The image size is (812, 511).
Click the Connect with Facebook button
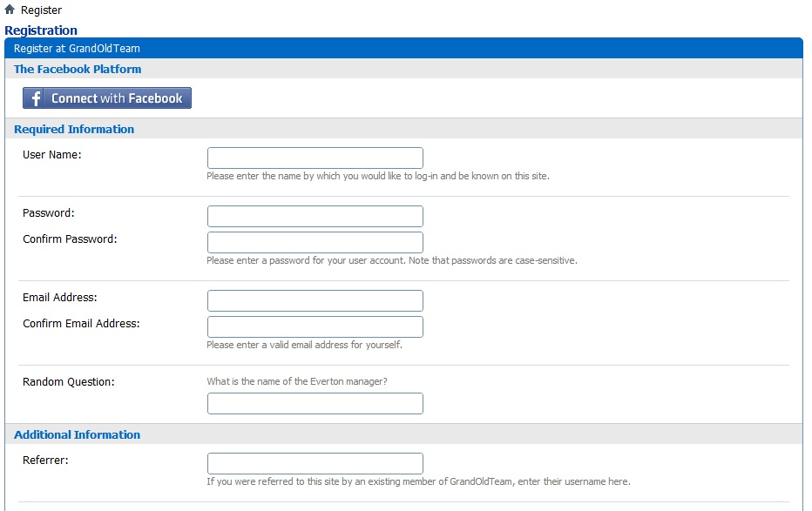click(107, 97)
